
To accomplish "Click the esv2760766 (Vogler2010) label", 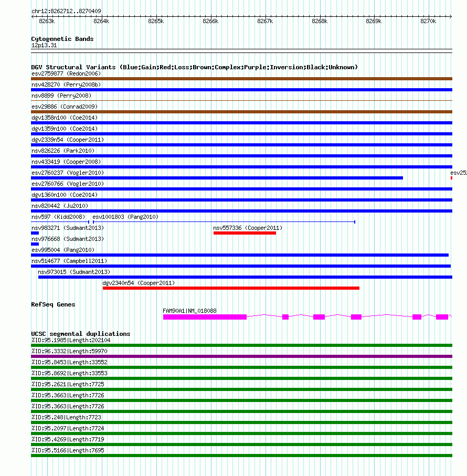I will (x=68, y=184).
